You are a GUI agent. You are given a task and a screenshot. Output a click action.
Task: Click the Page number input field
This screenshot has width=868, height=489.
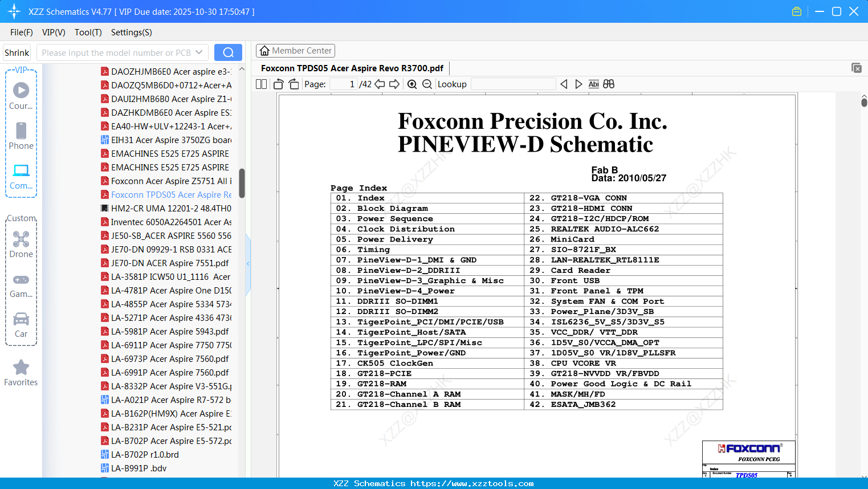click(343, 84)
